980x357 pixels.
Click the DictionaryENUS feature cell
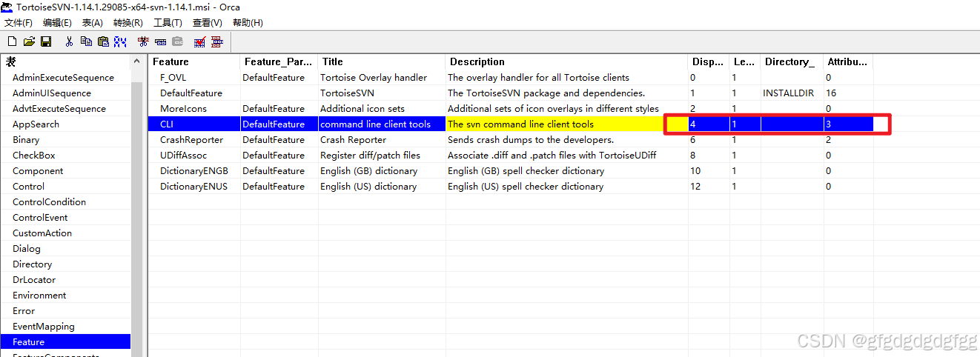tap(194, 187)
